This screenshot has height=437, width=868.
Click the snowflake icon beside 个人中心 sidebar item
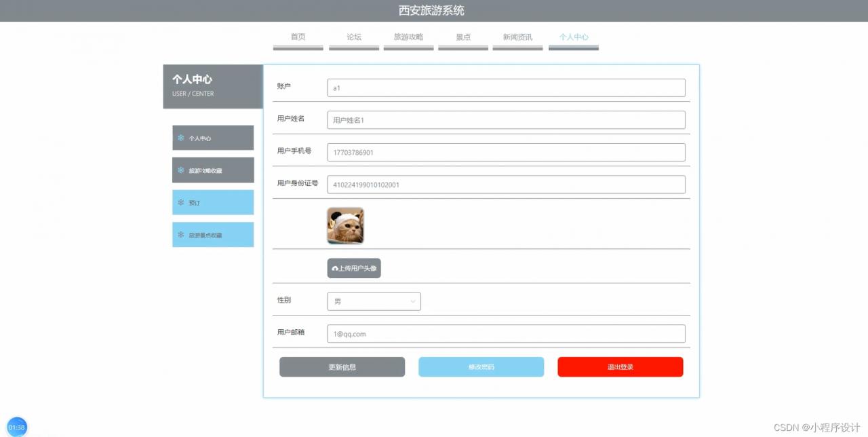pyautogui.click(x=181, y=138)
